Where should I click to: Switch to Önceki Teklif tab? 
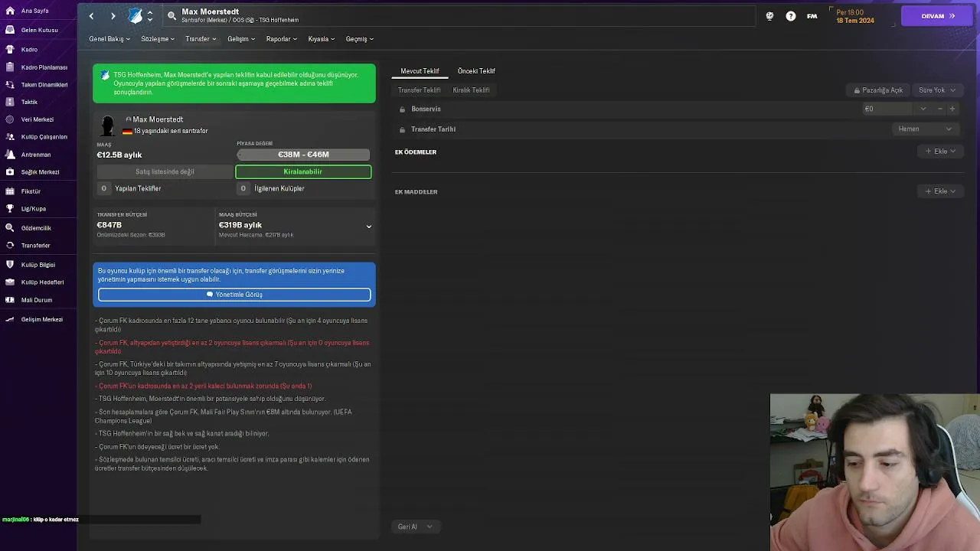point(476,71)
